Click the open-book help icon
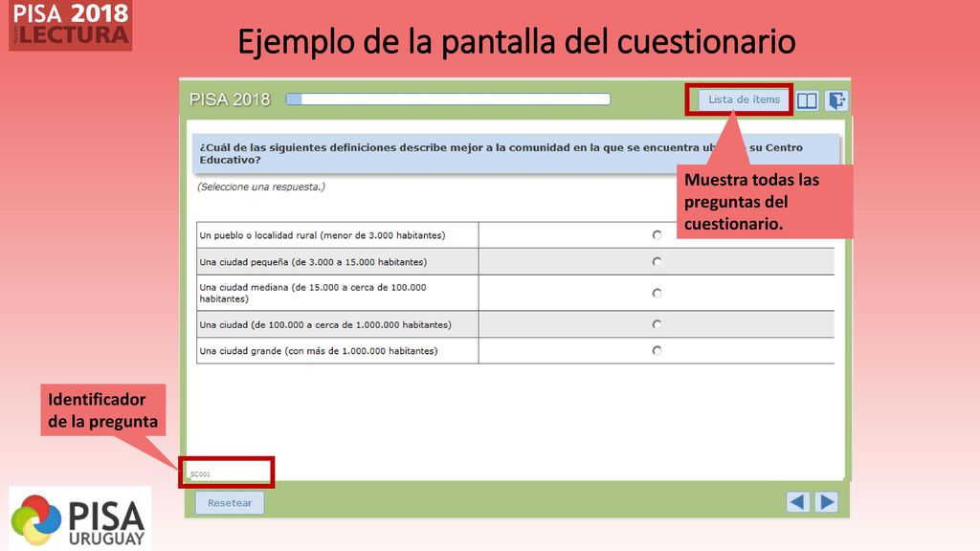The width and height of the screenshot is (980, 551). pos(807,100)
